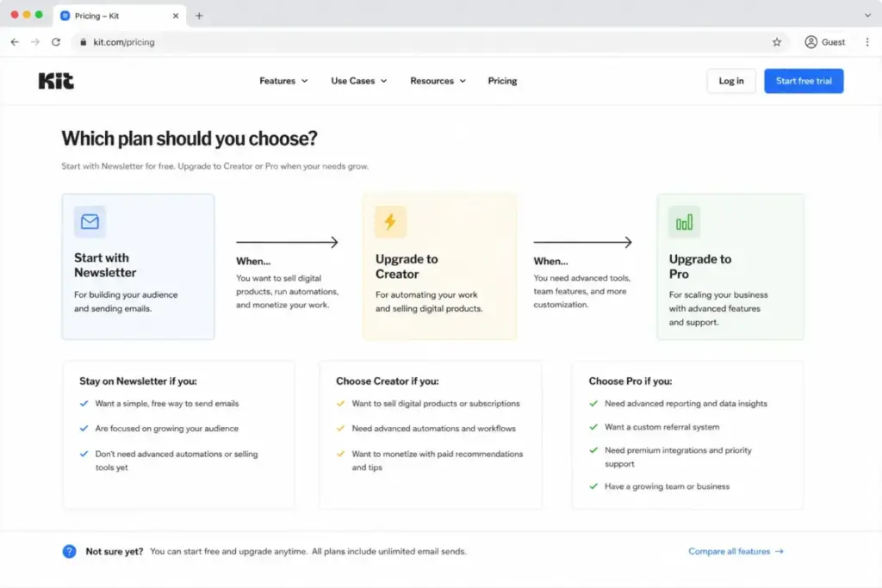Click 'Need advanced automations and workflows'
Viewport: 882px width, 588px height.
point(433,429)
